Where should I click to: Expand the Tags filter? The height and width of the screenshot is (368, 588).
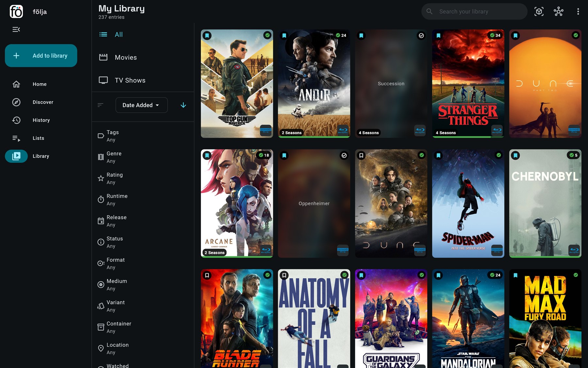(x=143, y=136)
